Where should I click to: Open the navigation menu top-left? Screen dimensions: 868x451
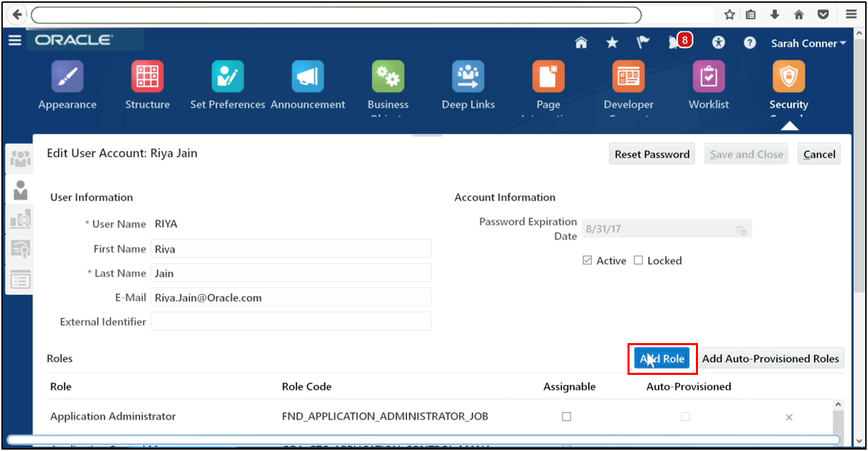15,40
